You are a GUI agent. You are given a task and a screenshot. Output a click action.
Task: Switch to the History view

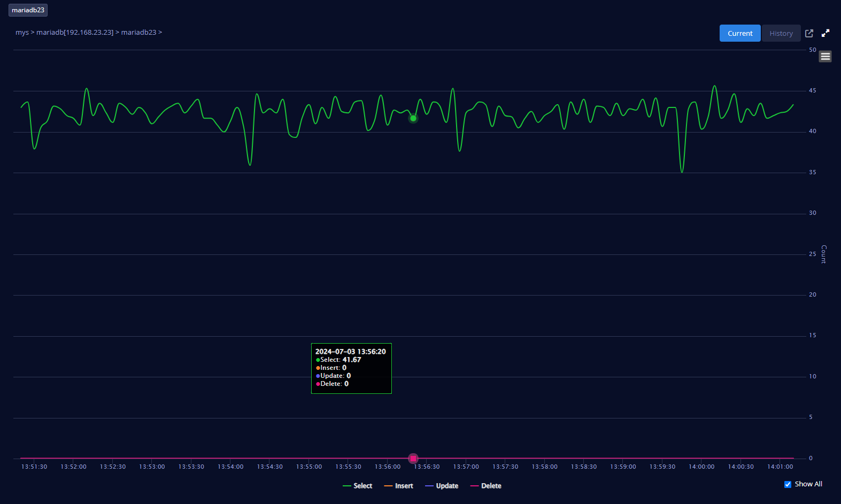click(781, 33)
